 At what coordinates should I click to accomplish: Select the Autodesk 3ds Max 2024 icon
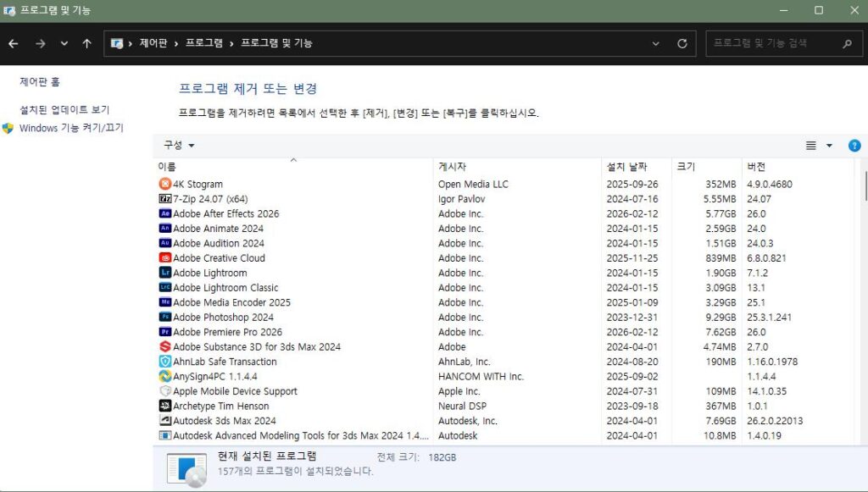tap(165, 420)
